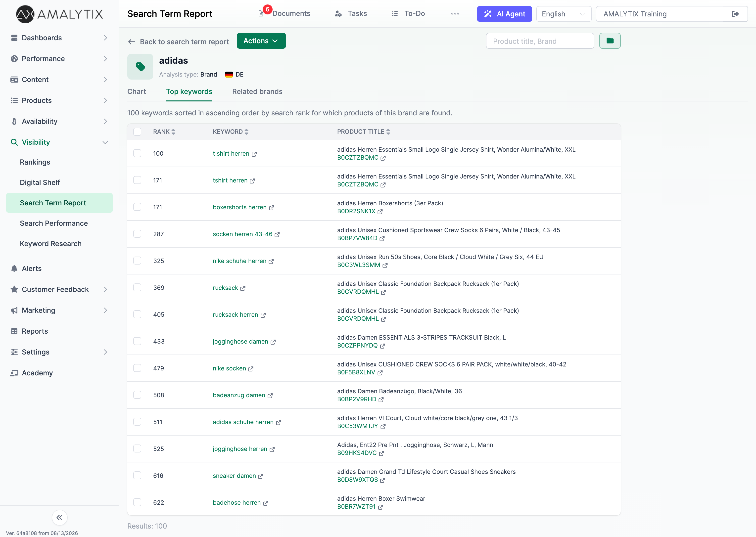Check the box for 't shirt herren' row
Screen dimensions: 756x537
tap(137, 153)
